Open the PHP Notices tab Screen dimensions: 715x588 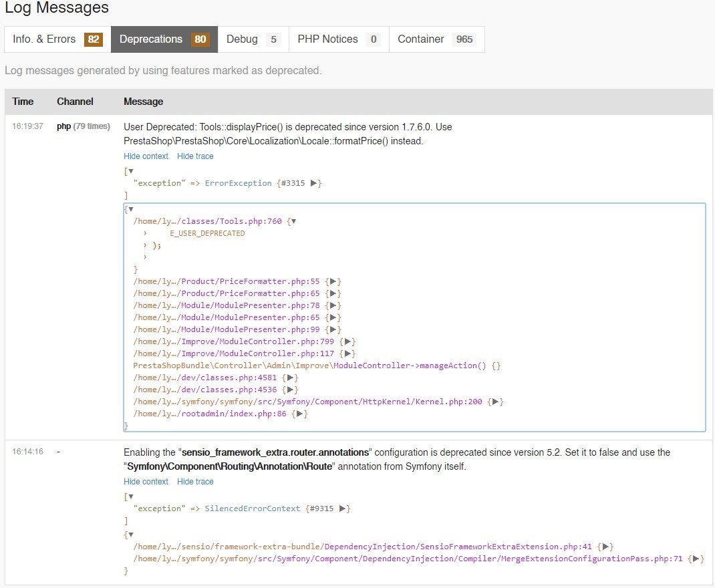[x=339, y=39]
